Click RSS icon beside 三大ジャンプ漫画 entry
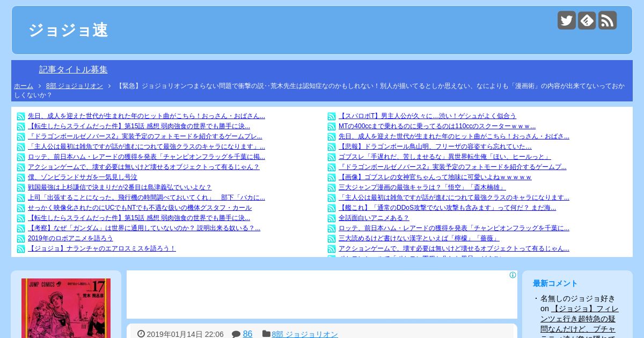This screenshot has height=338, width=644. point(332,188)
